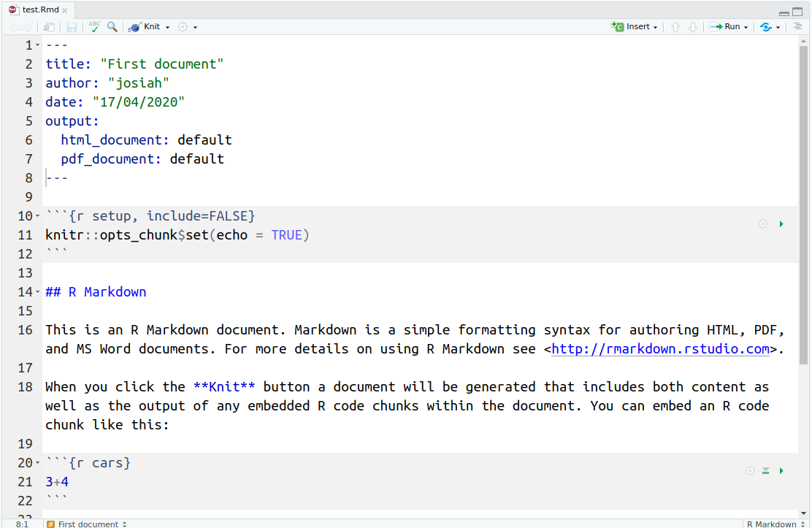Viewport: 812px width, 528px height.
Task: Click the scroll up arrow of editor
Action: pos(805,40)
